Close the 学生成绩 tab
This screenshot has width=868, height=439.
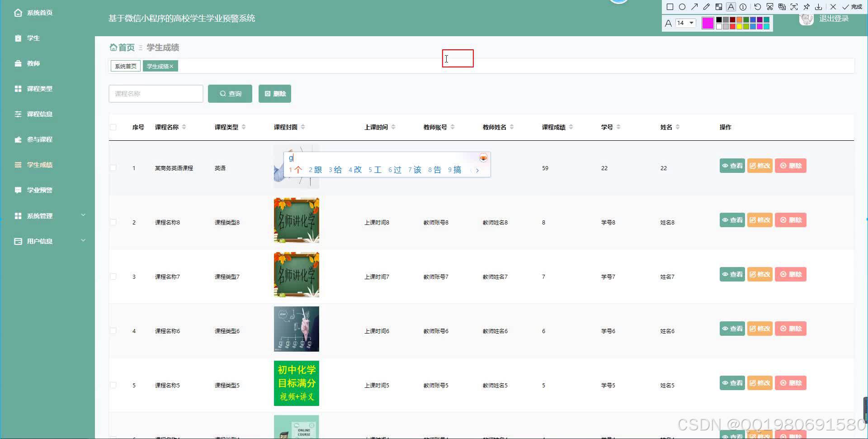coord(172,67)
